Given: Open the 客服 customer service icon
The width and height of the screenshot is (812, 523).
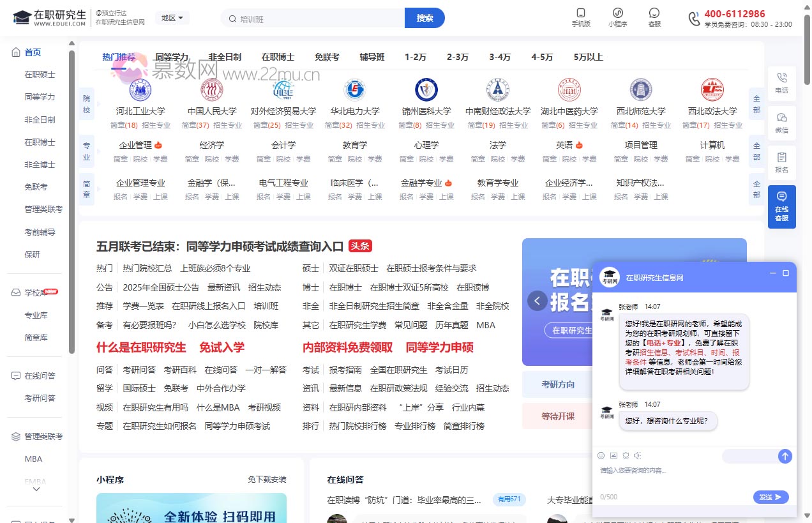Looking at the screenshot, I should 654,17.
